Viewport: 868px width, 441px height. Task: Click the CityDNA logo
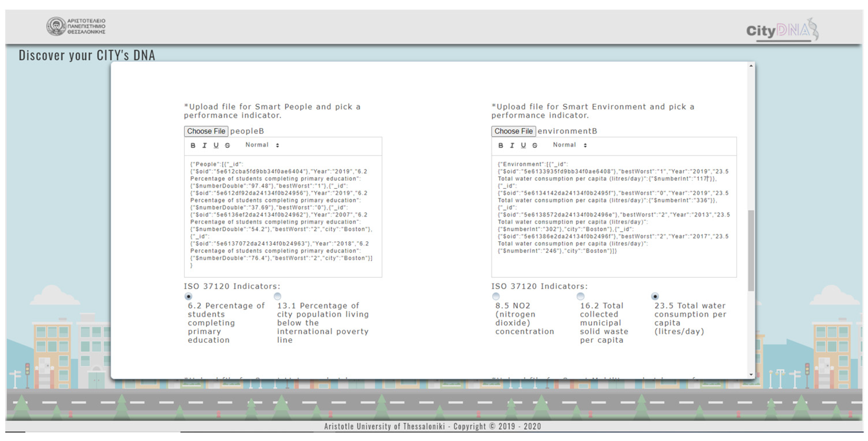pyautogui.click(x=782, y=31)
